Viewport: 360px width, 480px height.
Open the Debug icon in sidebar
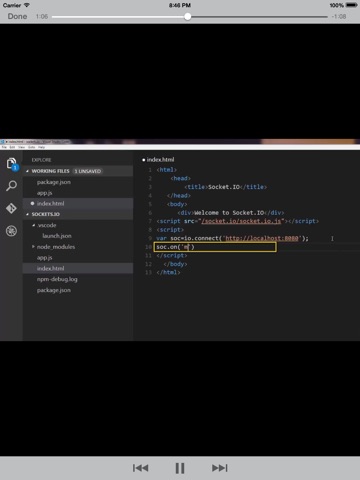11,231
